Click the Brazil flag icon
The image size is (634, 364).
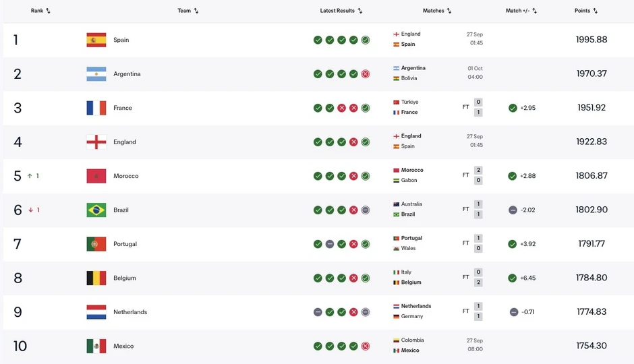(x=96, y=210)
